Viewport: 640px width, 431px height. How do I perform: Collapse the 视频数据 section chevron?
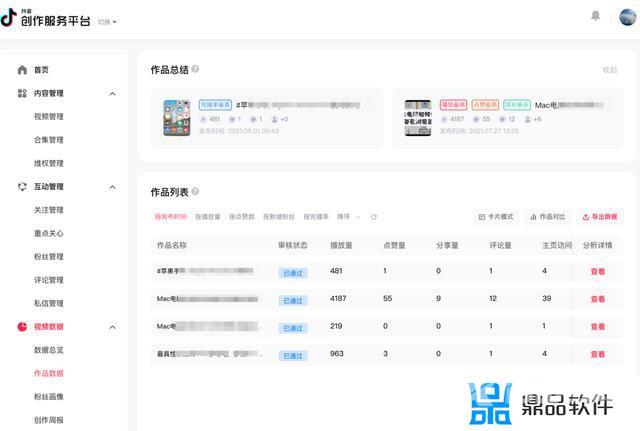(113, 327)
